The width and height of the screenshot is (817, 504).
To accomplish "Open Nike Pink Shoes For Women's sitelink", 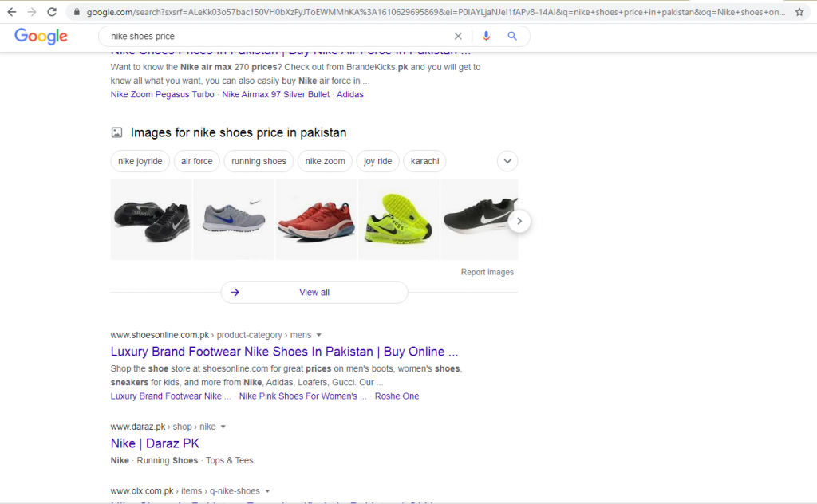I will (x=302, y=396).
